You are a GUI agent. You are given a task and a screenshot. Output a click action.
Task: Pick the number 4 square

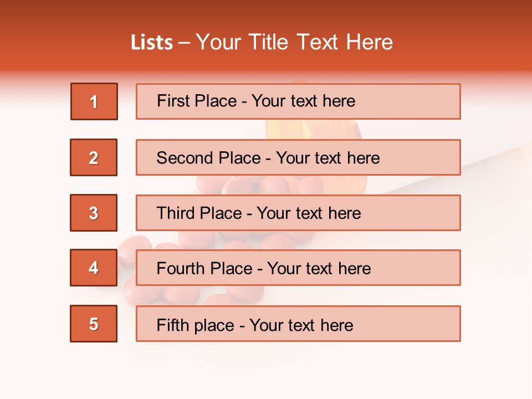94,268
